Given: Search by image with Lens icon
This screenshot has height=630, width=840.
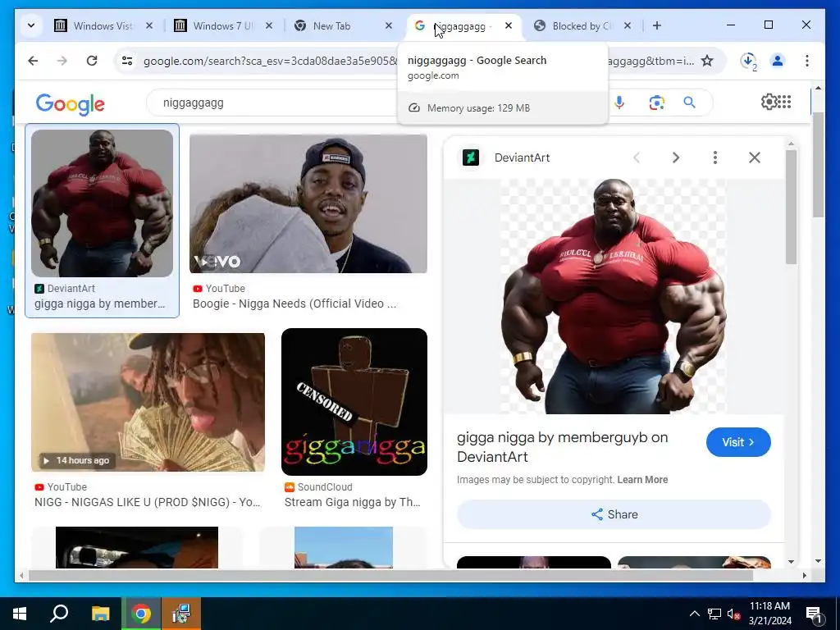Looking at the screenshot, I should click(x=656, y=103).
